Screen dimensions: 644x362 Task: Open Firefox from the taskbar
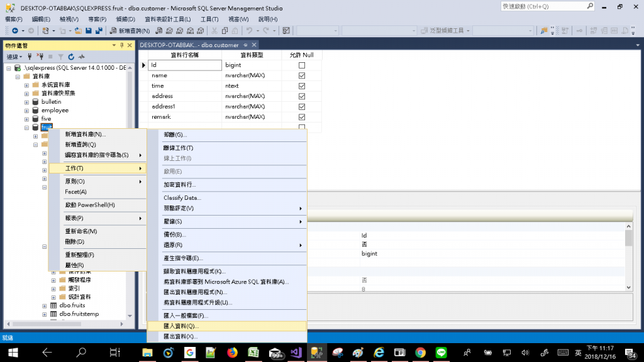pos(232,353)
